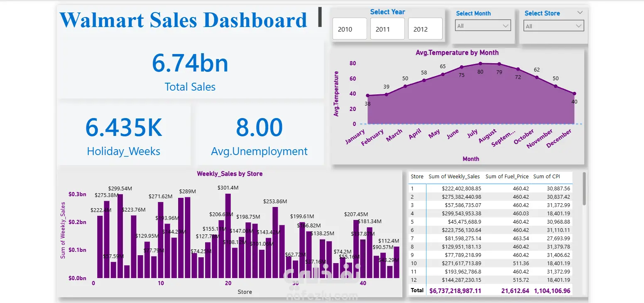
Task: Sort by the Sum of Weekly_Sales column header
Action: click(x=454, y=177)
